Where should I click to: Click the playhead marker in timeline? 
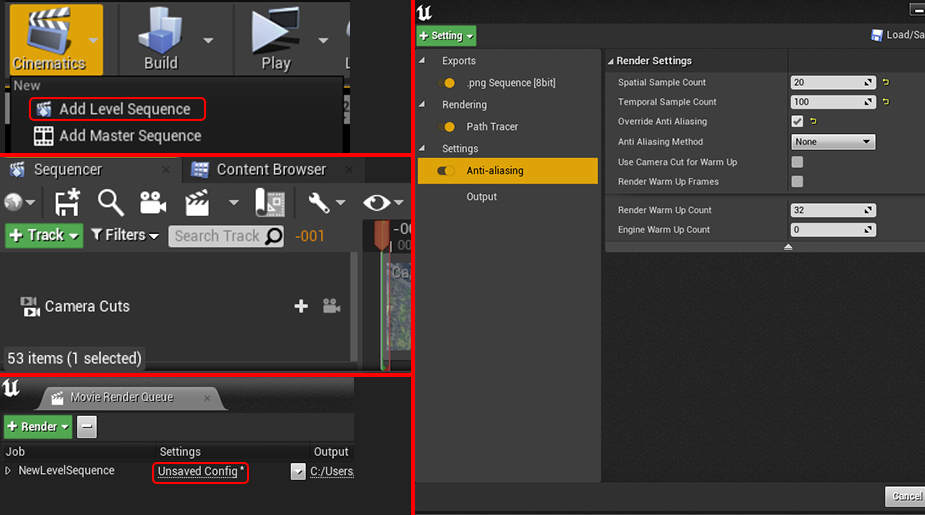[x=382, y=235]
